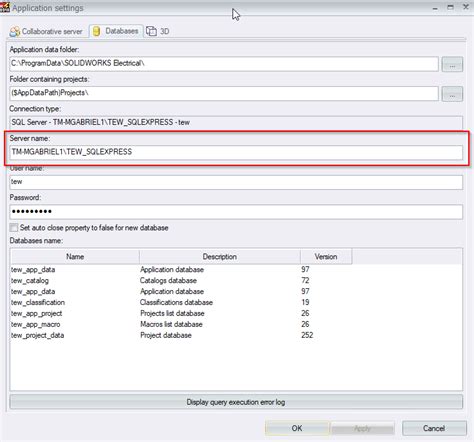Close the Application settings window
This screenshot has height=442, width=474.
[466, 7]
